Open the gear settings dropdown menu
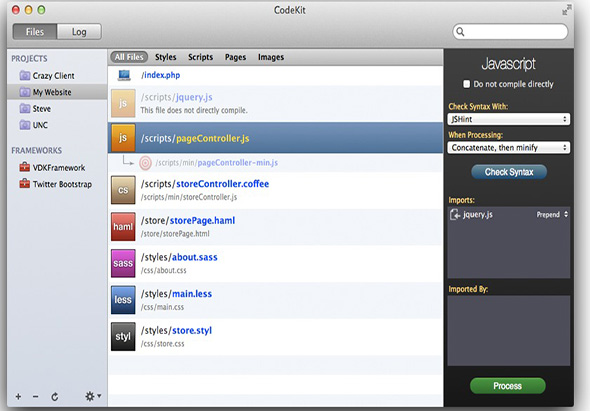 [93, 396]
